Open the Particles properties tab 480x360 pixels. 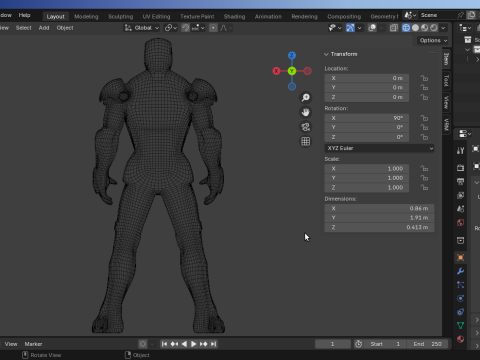point(460,285)
